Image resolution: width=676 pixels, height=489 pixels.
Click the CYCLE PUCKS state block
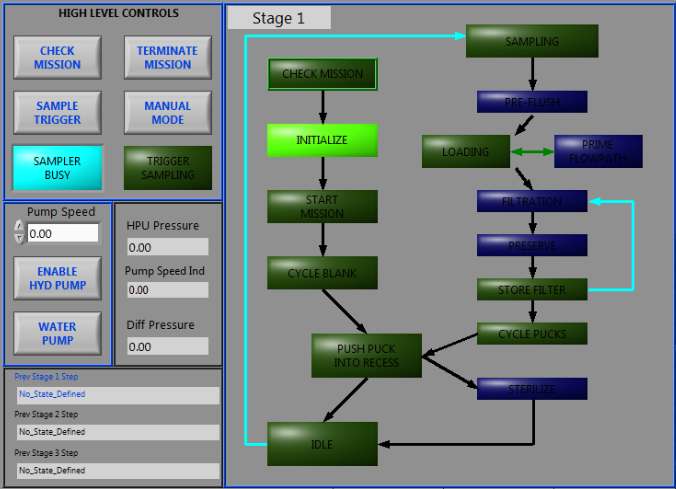coord(532,333)
